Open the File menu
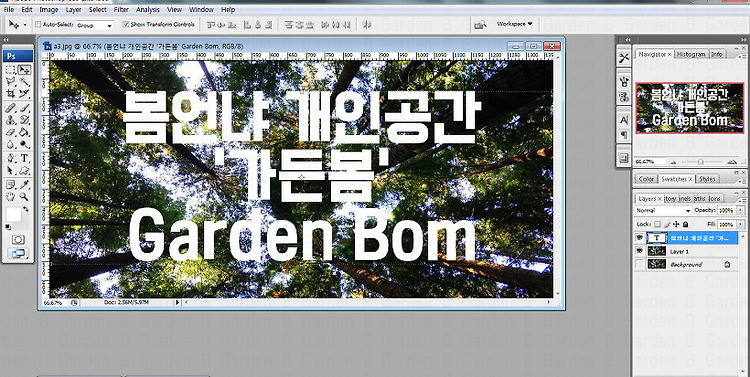 9,10
